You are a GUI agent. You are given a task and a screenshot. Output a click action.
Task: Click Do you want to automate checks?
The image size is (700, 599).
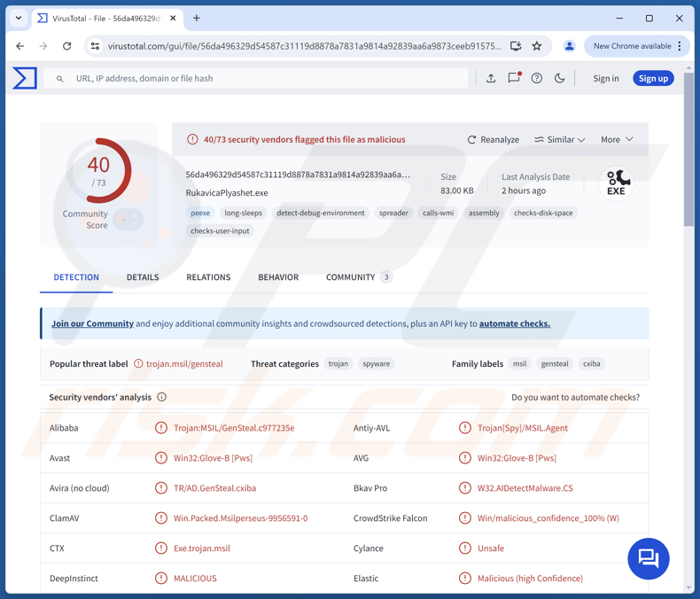pos(575,397)
